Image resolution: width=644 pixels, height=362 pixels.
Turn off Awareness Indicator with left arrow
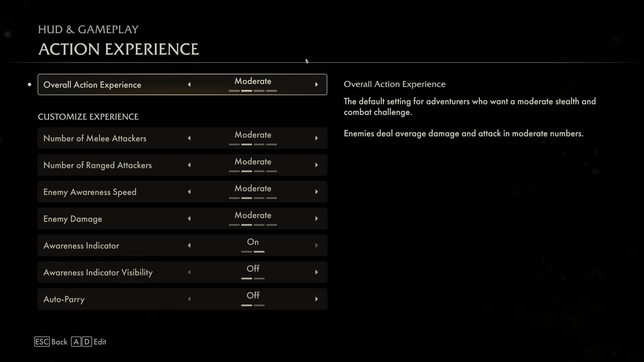[x=189, y=245]
